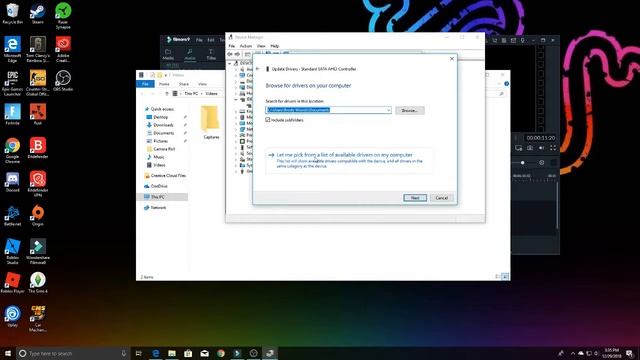Select Creative Cloud Files in sidebar

click(x=168, y=176)
